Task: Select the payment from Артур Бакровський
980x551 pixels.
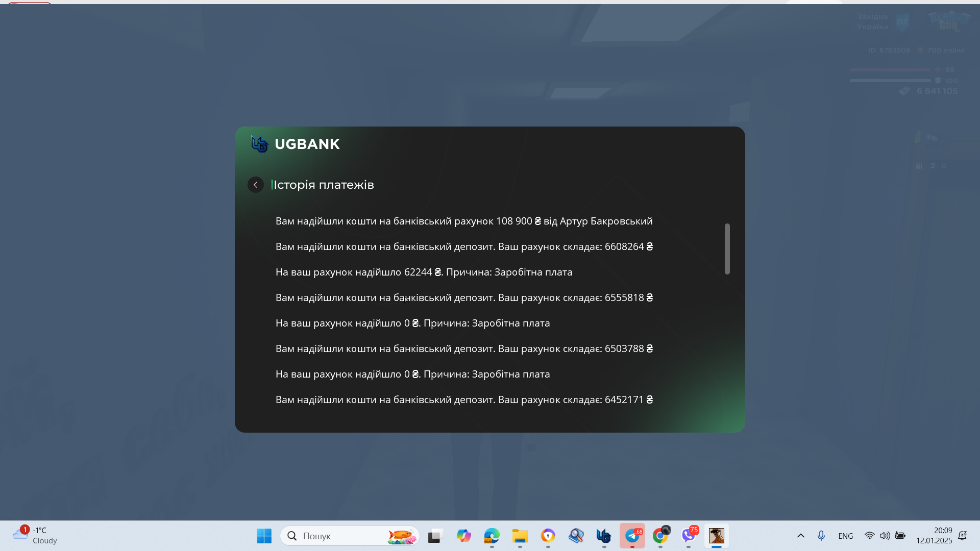Action: pos(463,221)
